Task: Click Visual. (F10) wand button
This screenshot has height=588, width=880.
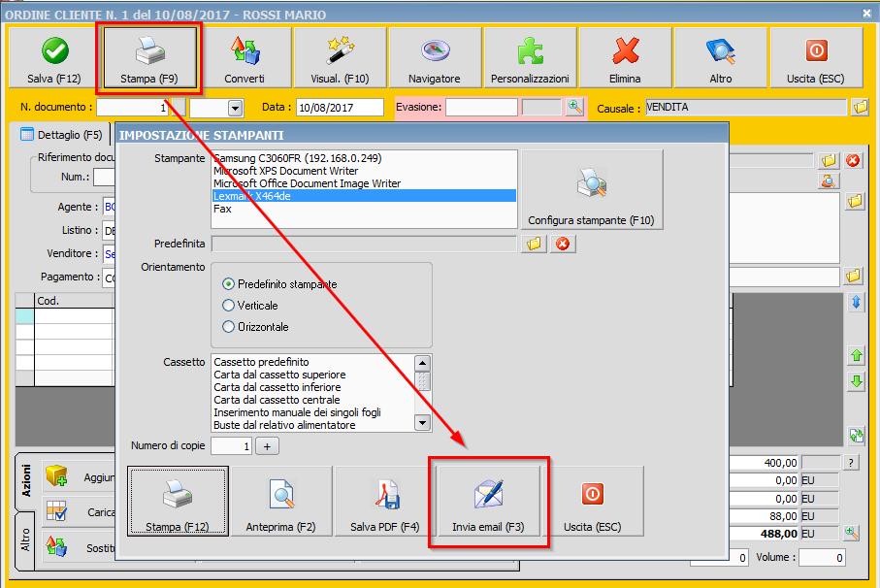Action: pyautogui.click(x=340, y=58)
